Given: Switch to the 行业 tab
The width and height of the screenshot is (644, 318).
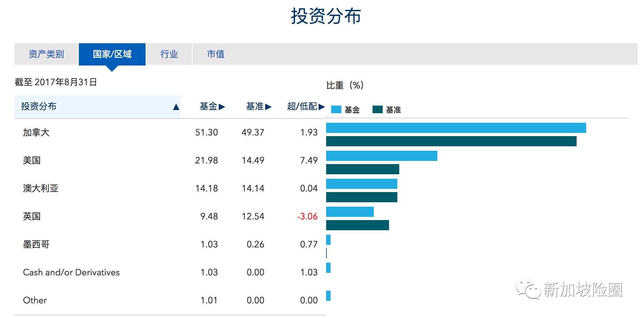Looking at the screenshot, I should coord(169,54).
